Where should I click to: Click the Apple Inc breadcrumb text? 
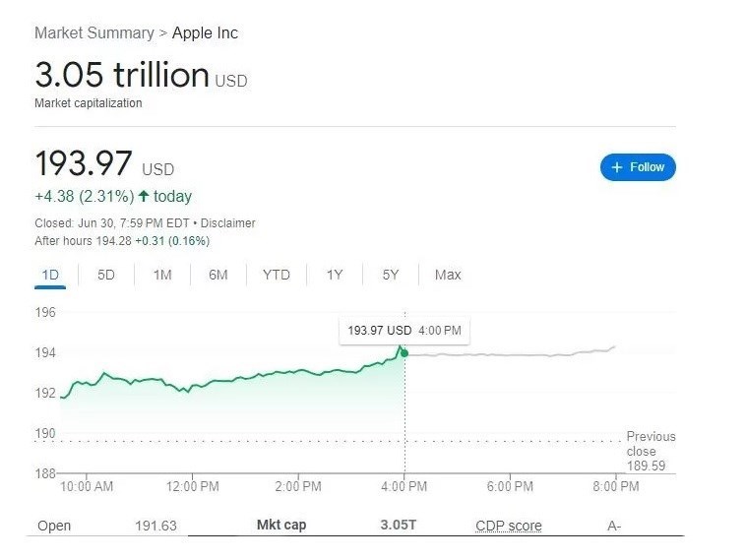(x=205, y=32)
